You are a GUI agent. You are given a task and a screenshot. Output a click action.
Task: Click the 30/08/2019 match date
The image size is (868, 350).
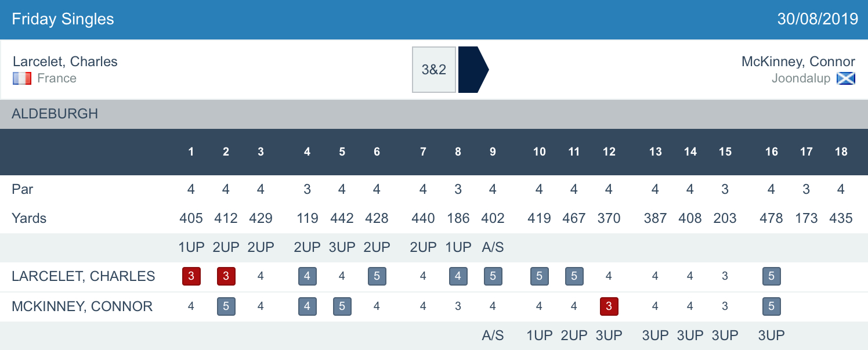tap(817, 19)
